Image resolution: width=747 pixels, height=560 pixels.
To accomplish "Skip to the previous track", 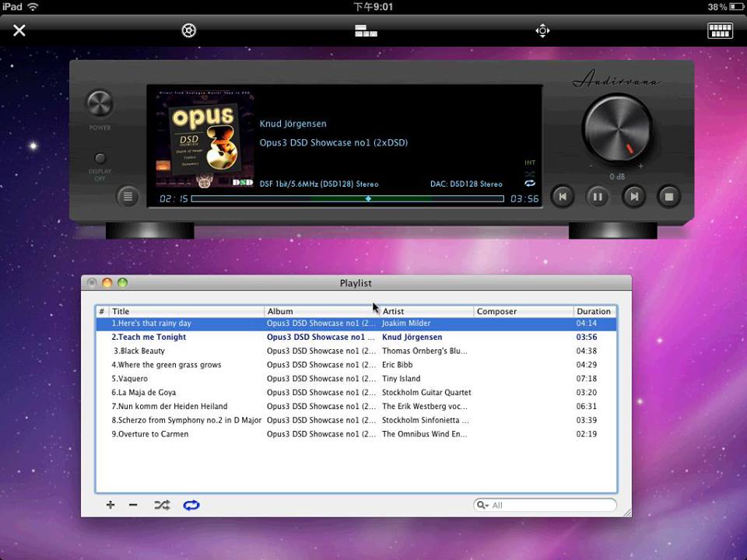I will pos(563,196).
